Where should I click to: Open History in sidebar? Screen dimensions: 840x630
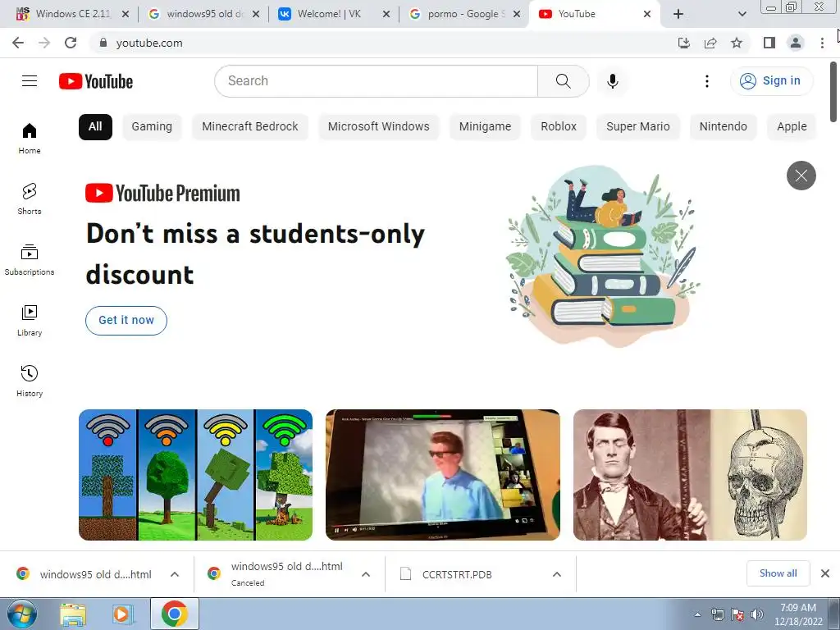pos(30,381)
